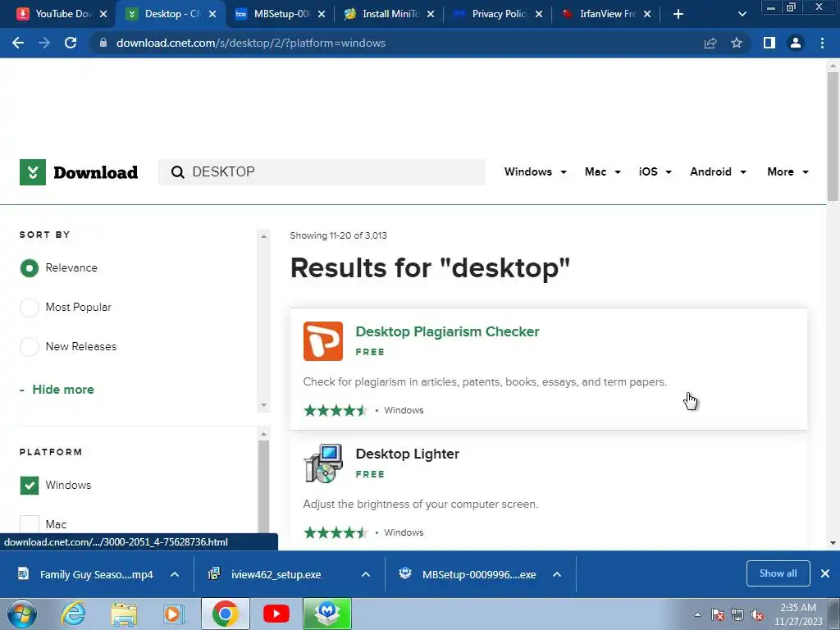Click the Action Center flag tray icon

(x=718, y=615)
